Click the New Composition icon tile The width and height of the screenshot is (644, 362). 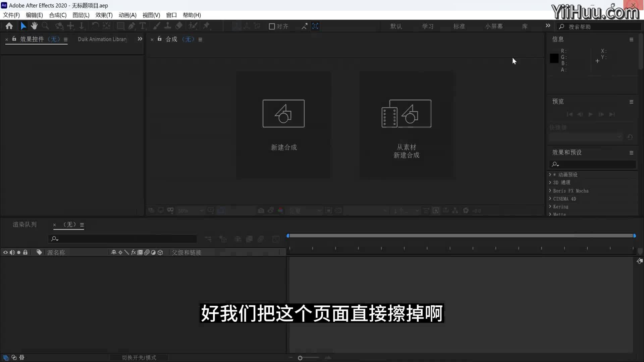pyautogui.click(x=283, y=114)
